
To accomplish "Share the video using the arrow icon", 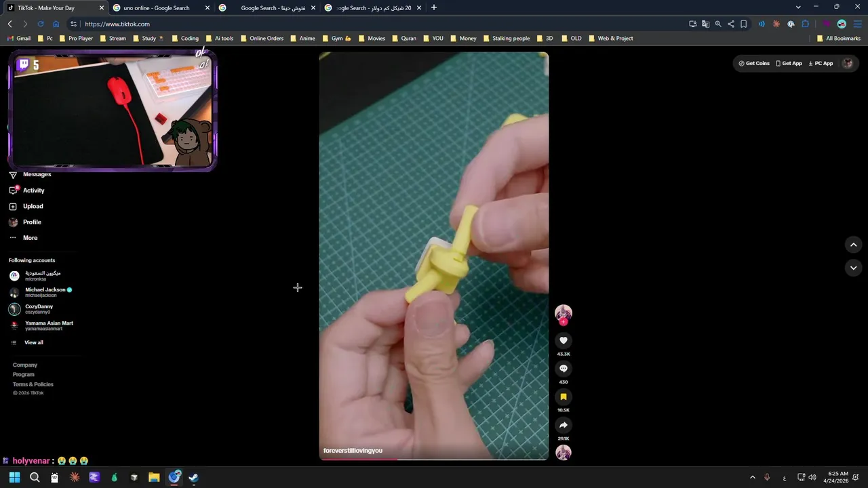I will click(564, 425).
